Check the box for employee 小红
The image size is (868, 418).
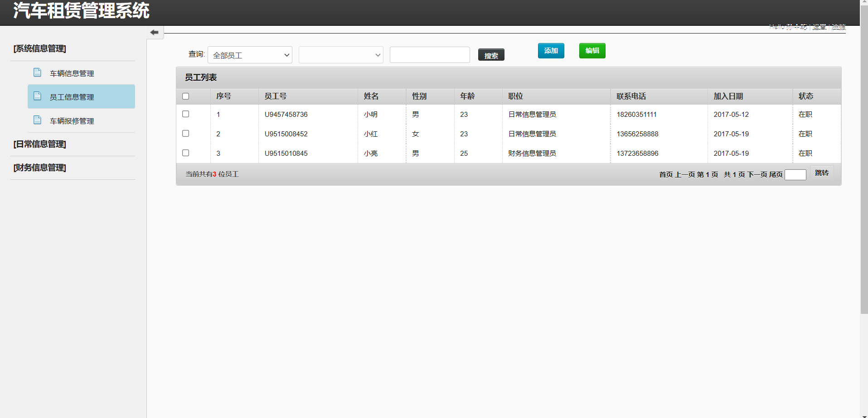point(185,133)
